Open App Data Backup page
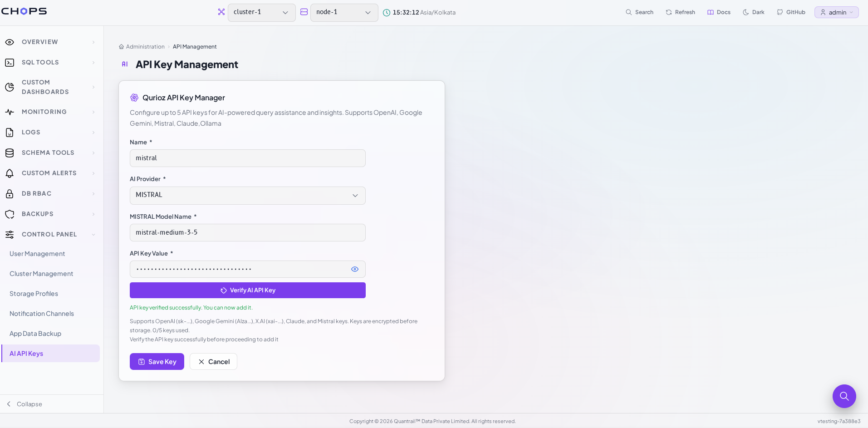868x428 pixels. [35, 334]
